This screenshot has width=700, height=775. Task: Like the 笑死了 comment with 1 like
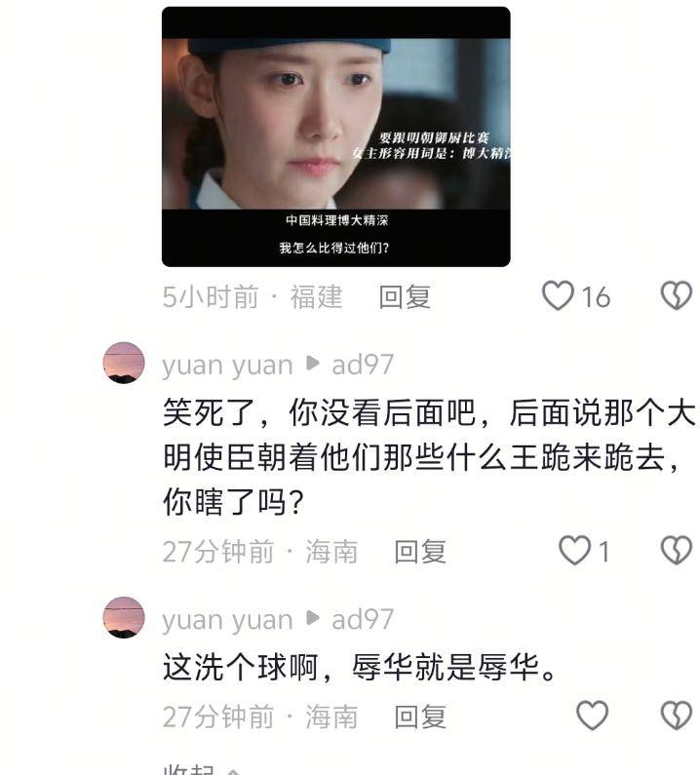[x=574, y=550]
